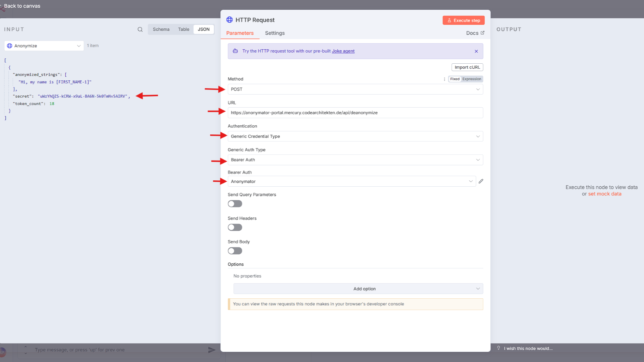Click the search icon in the INPUT panel

pyautogui.click(x=140, y=29)
